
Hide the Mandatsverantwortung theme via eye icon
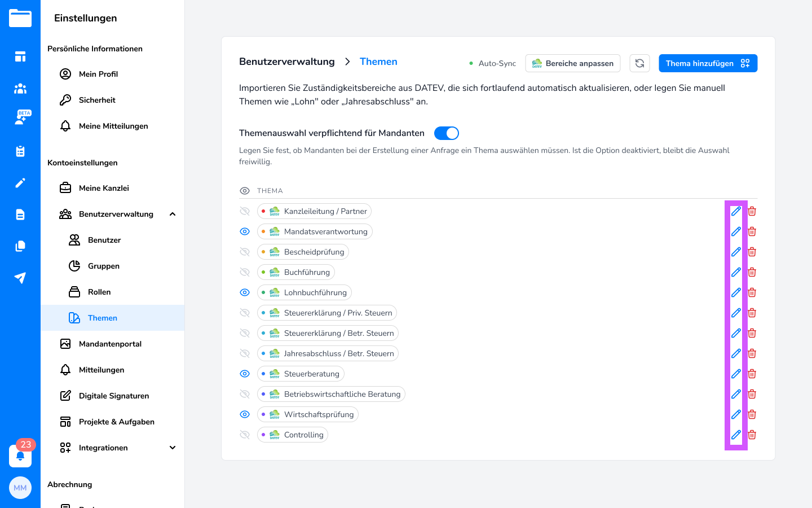pyautogui.click(x=245, y=231)
